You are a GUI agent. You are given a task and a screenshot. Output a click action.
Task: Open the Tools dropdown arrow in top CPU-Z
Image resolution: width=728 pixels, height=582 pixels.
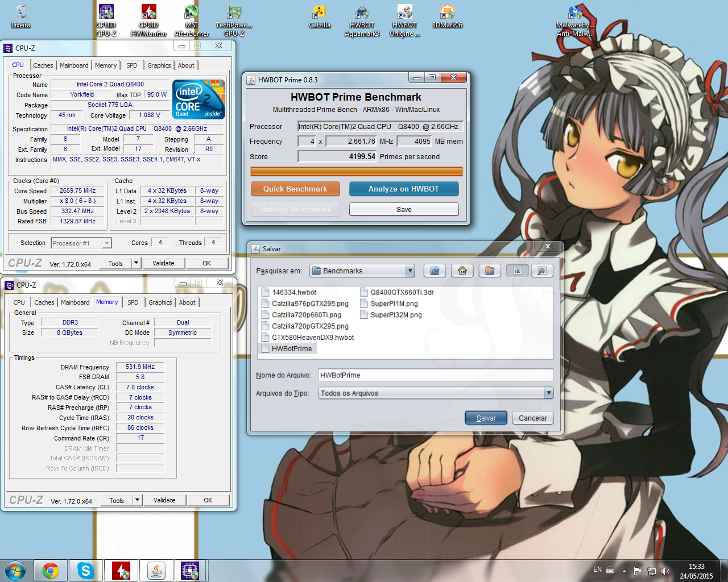pos(136,263)
